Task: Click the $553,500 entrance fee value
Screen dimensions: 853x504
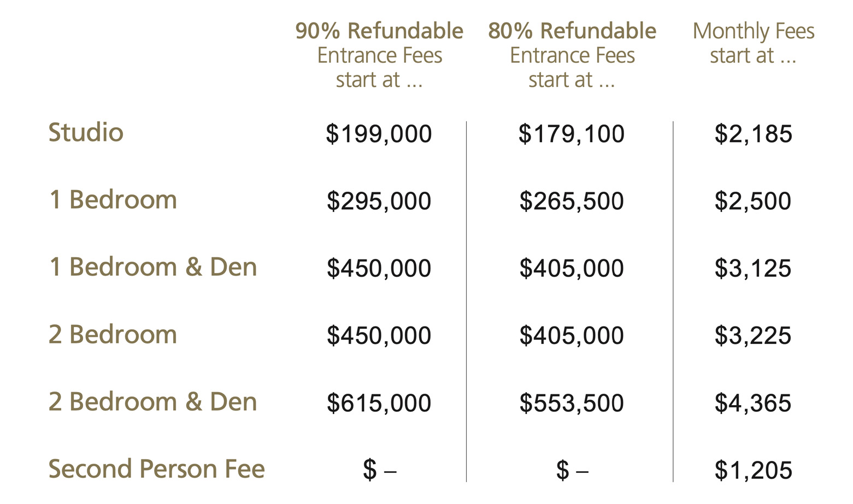Action: coord(572,404)
